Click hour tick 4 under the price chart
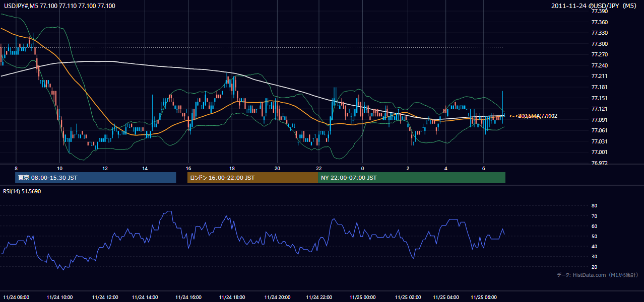Viewport: 644px width, 302px height. point(446,168)
